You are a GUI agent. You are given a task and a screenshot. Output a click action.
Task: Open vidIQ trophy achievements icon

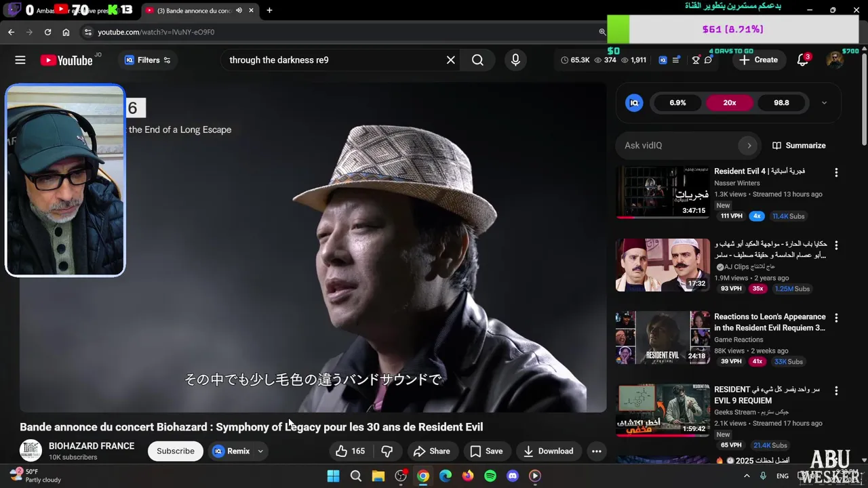[696, 60]
